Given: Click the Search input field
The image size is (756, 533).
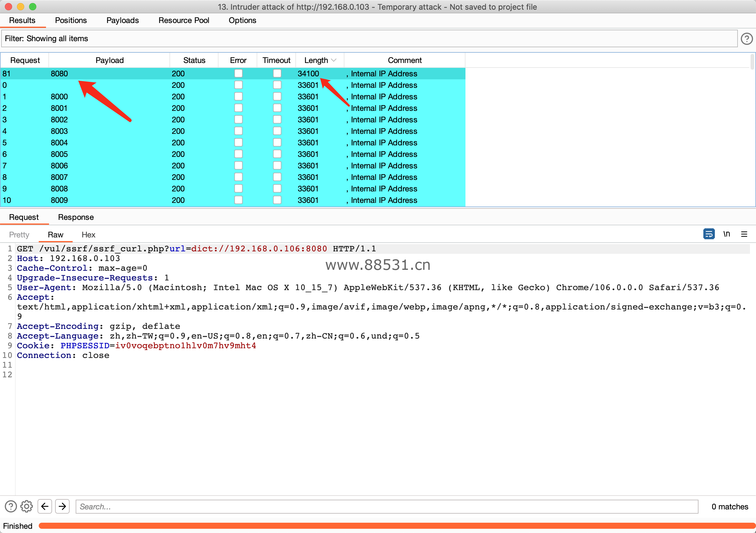Looking at the screenshot, I should tap(387, 506).
